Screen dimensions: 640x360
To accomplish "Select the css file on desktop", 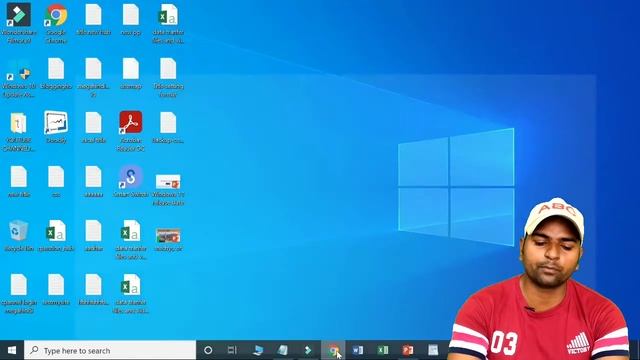I will pos(56,182).
